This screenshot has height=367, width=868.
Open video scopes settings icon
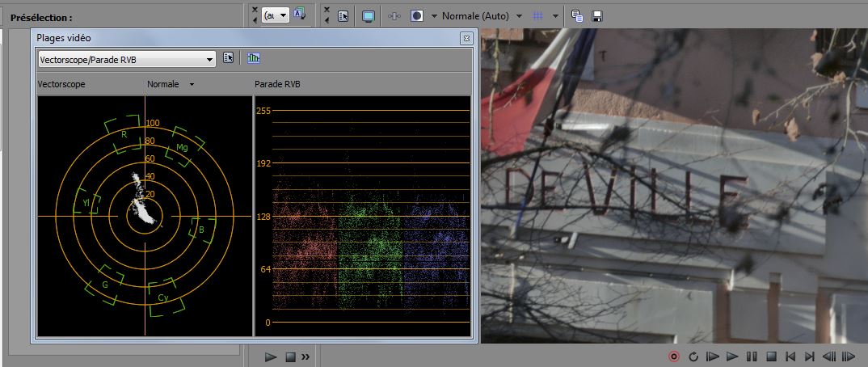pyautogui.click(x=228, y=58)
